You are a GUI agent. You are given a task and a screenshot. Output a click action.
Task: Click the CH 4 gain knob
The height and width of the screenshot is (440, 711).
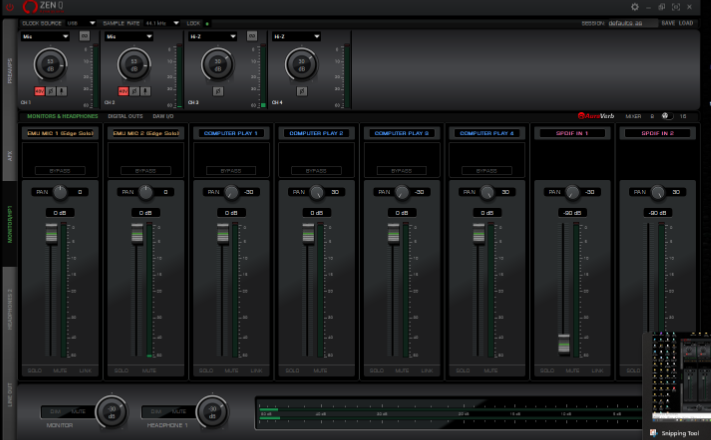pos(302,64)
